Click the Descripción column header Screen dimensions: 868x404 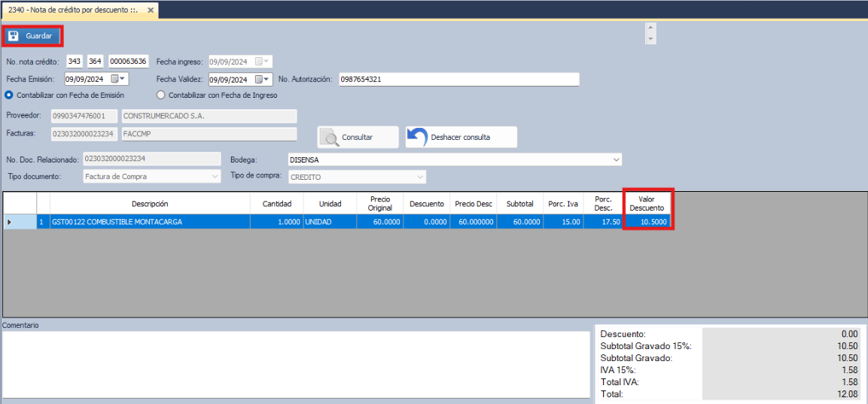click(150, 204)
